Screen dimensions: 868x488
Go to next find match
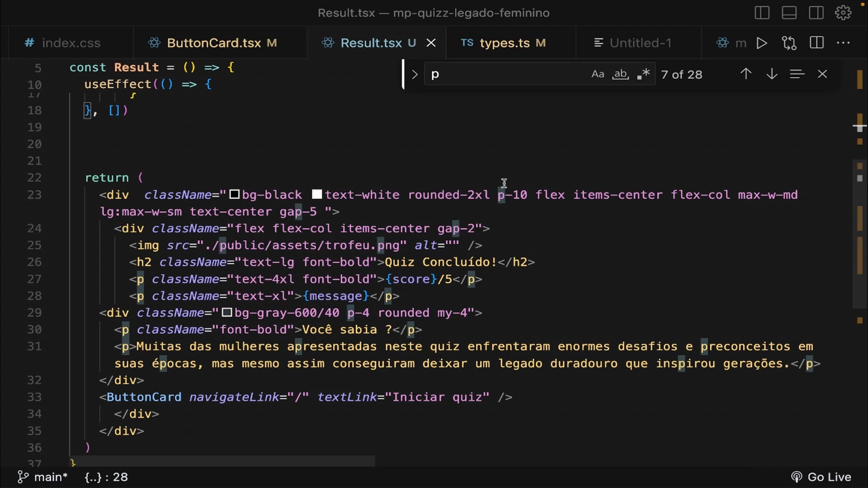tap(772, 74)
